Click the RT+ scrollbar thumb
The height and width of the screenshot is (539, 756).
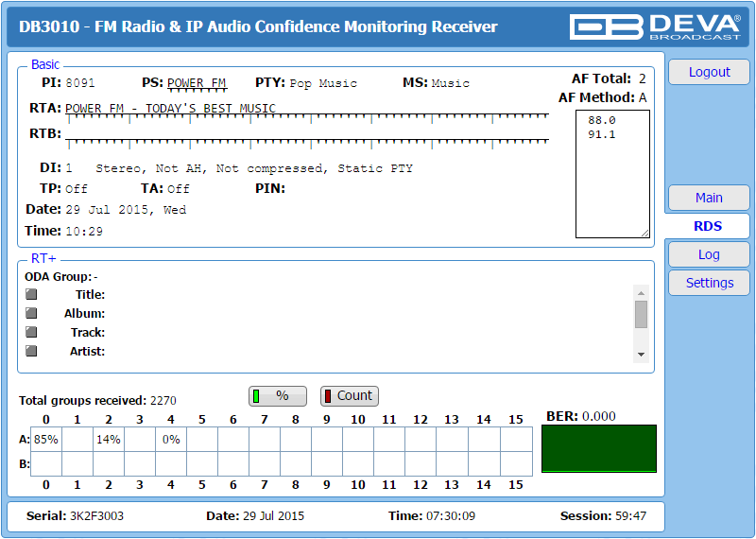pos(641,314)
